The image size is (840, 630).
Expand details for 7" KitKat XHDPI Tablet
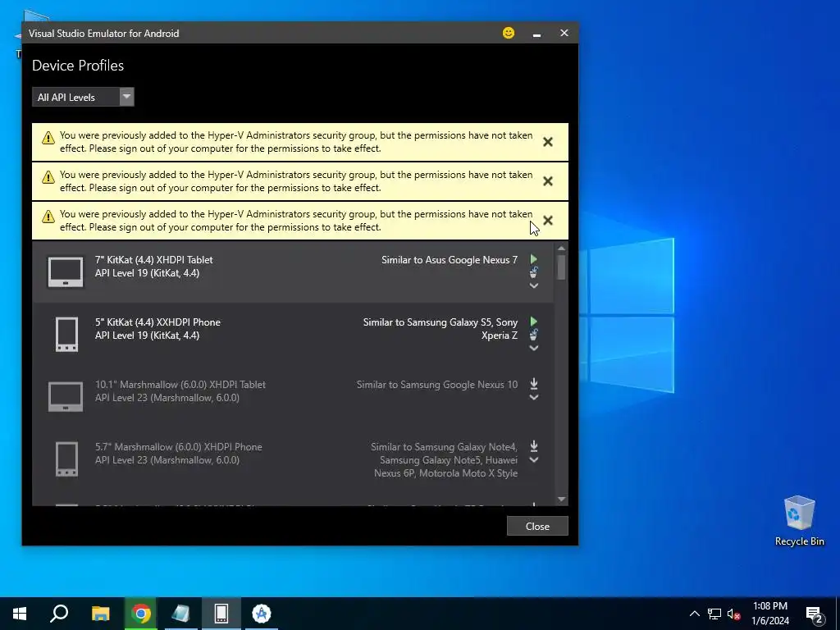click(533, 286)
